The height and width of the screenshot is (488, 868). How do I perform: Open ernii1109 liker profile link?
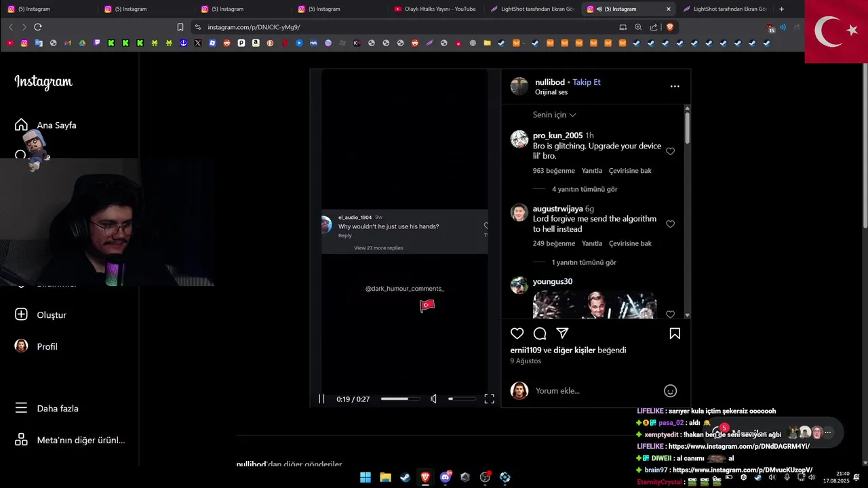click(526, 350)
